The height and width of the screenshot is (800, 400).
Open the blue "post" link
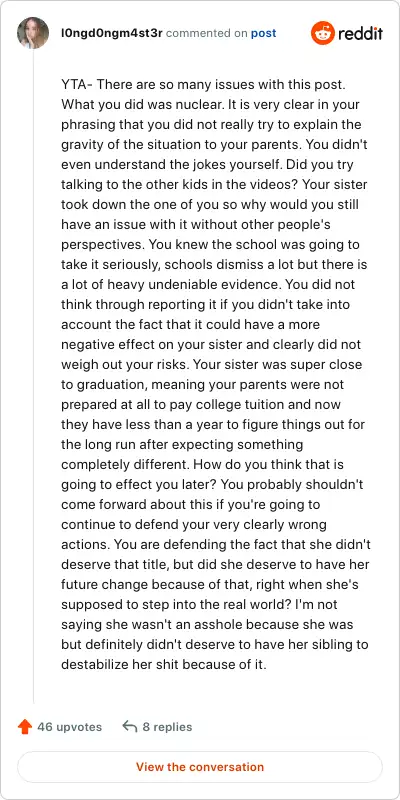pos(263,34)
